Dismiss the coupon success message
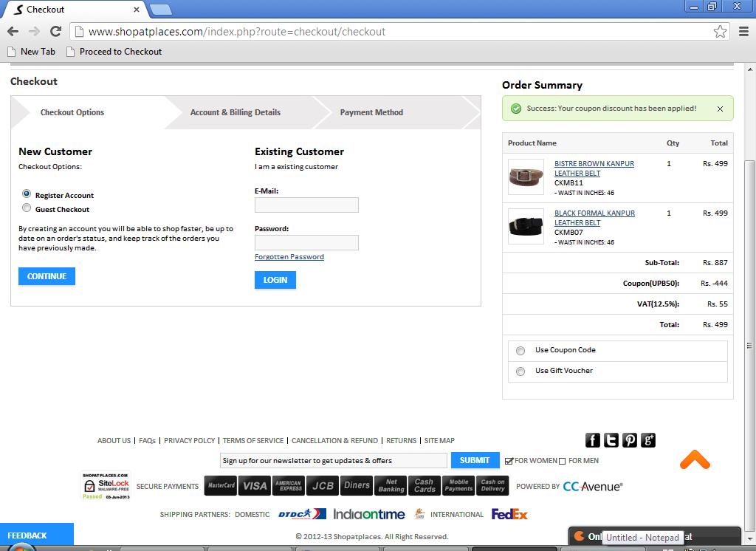The image size is (756, 551). pyautogui.click(x=720, y=109)
